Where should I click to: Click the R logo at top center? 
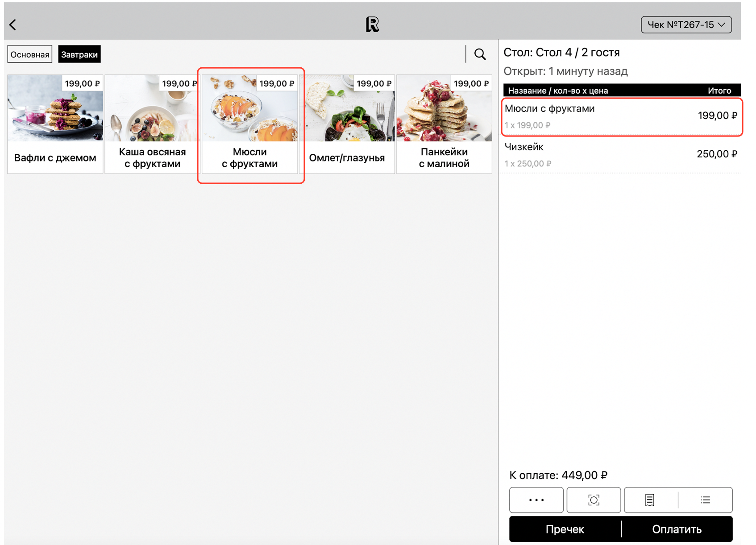[372, 25]
